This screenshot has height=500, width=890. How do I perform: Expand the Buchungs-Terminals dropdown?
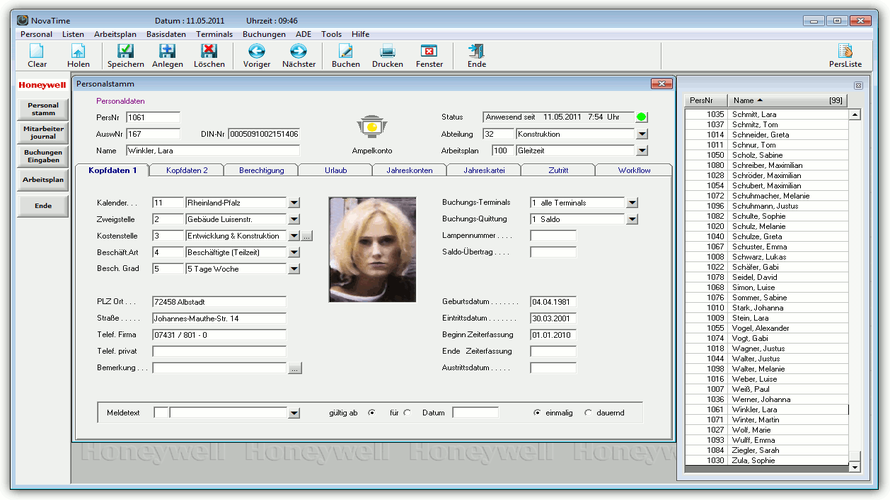tap(632, 202)
